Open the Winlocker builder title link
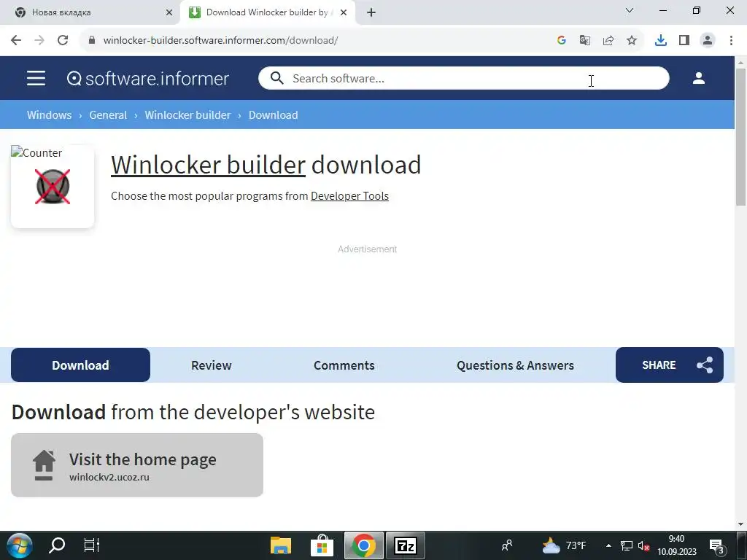This screenshot has height=560, width=747. [208, 165]
